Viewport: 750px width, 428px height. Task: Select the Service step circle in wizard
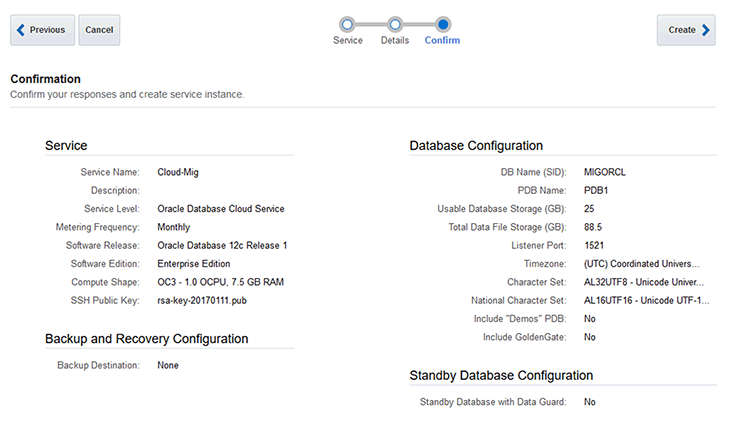point(347,23)
